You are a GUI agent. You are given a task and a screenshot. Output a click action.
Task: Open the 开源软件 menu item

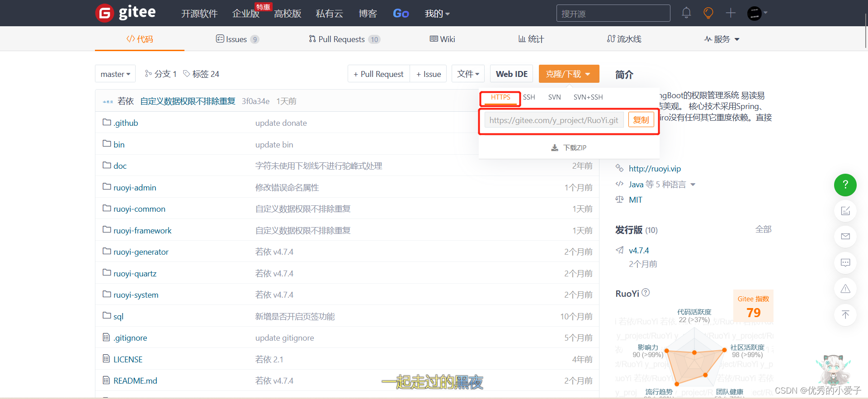coord(199,14)
